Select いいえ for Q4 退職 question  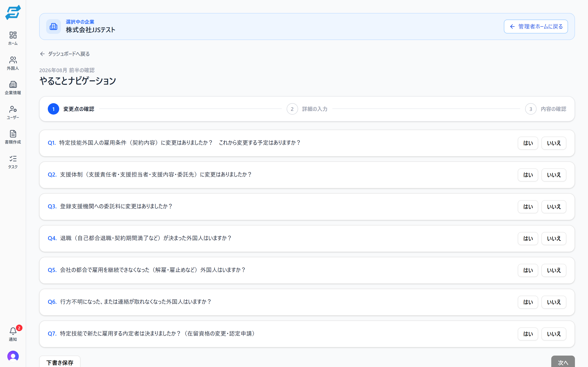554,238
